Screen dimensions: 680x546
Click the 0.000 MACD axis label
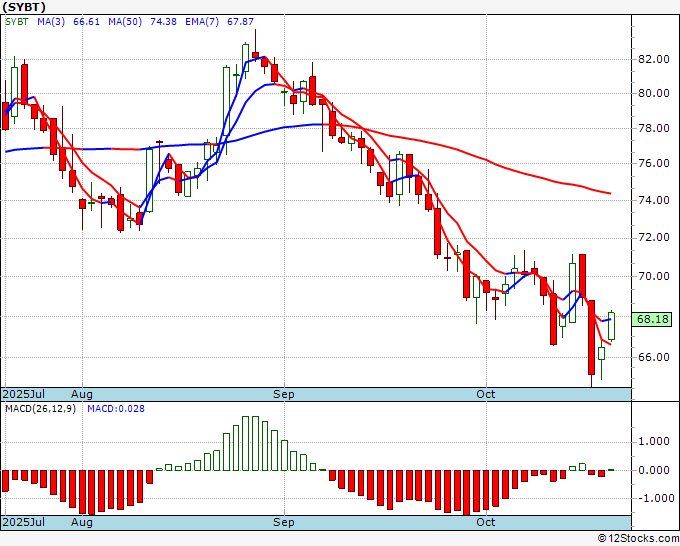(654, 470)
